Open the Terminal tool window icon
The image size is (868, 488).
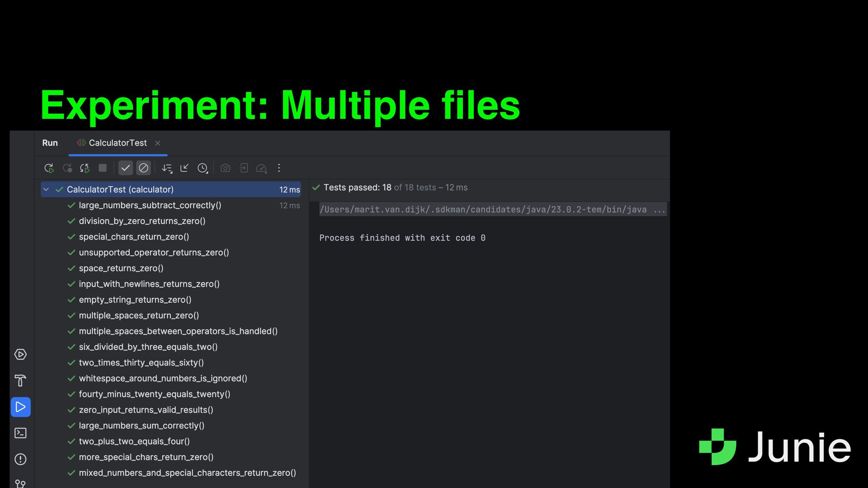(x=20, y=433)
